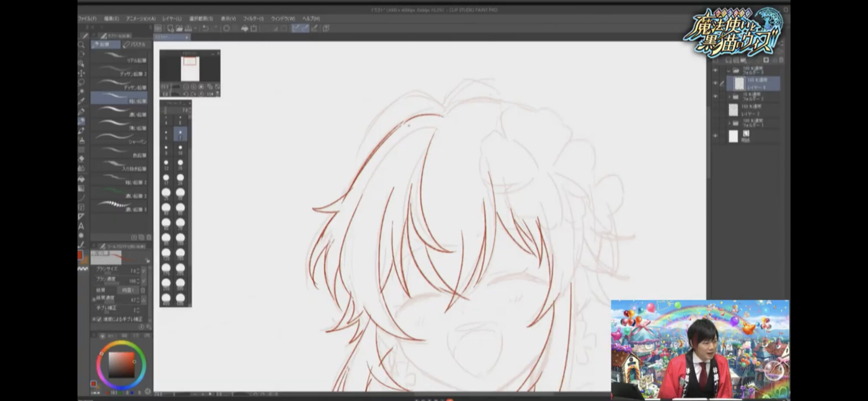
Task: Select the gradient tool
Action: click(x=81, y=188)
